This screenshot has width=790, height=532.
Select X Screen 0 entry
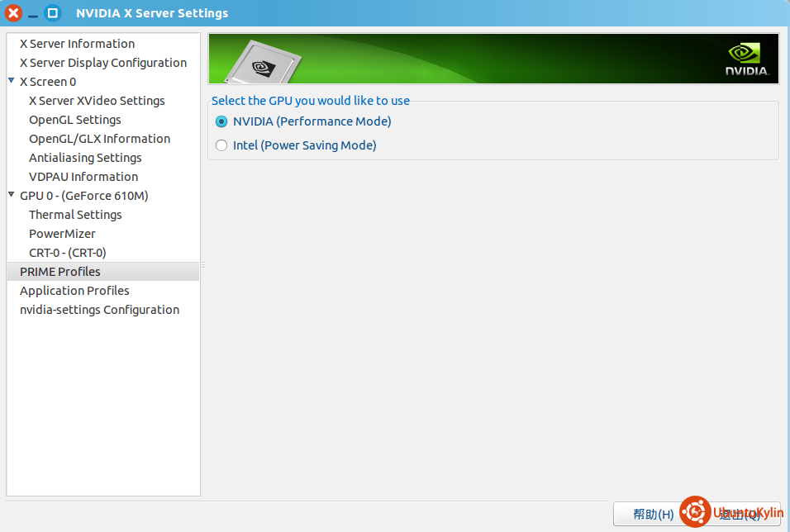[x=48, y=82]
